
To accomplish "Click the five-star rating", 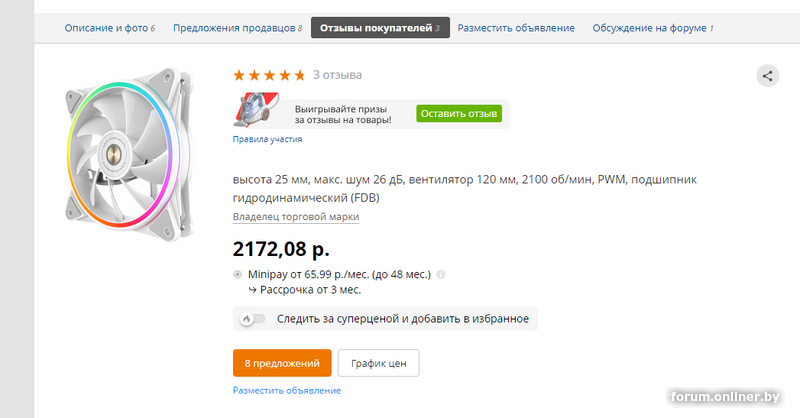I will [269, 76].
